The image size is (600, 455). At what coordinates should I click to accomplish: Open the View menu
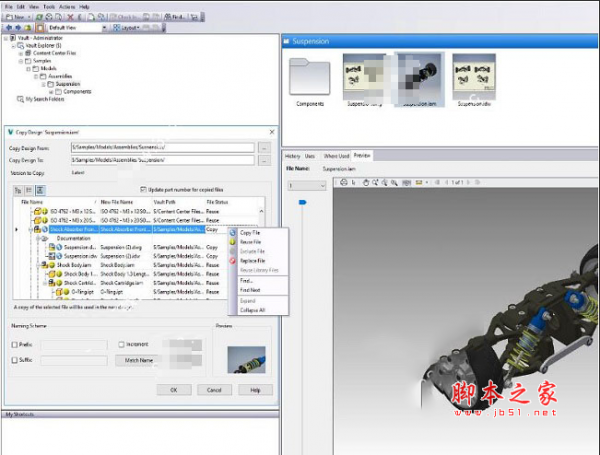[x=34, y=7]
